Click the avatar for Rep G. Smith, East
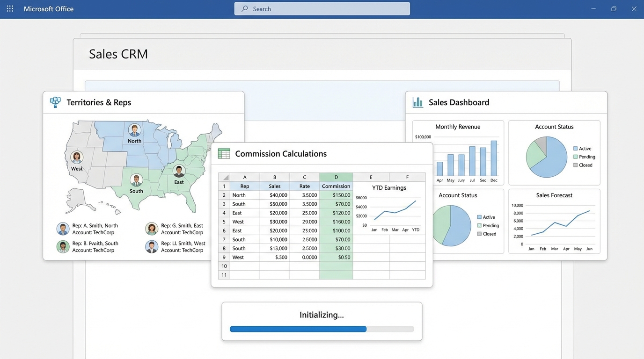The height and width of the screenshot is (359, 644). point(152,229)
